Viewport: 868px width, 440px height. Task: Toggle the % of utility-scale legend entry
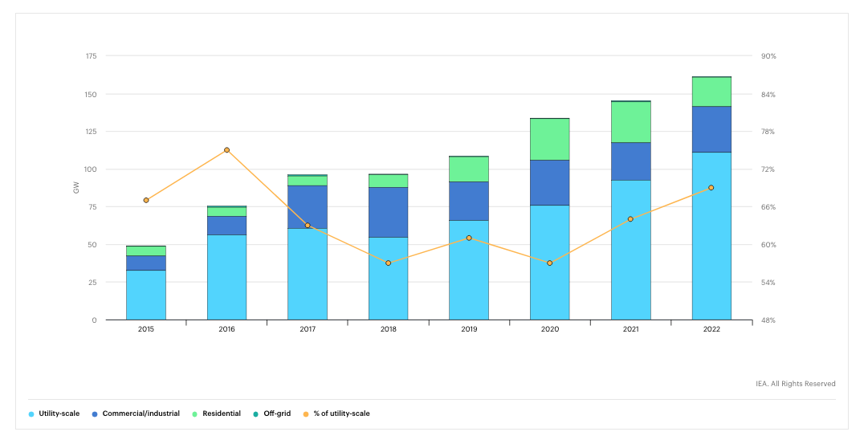pyautogui.click(x=336, y=414)
